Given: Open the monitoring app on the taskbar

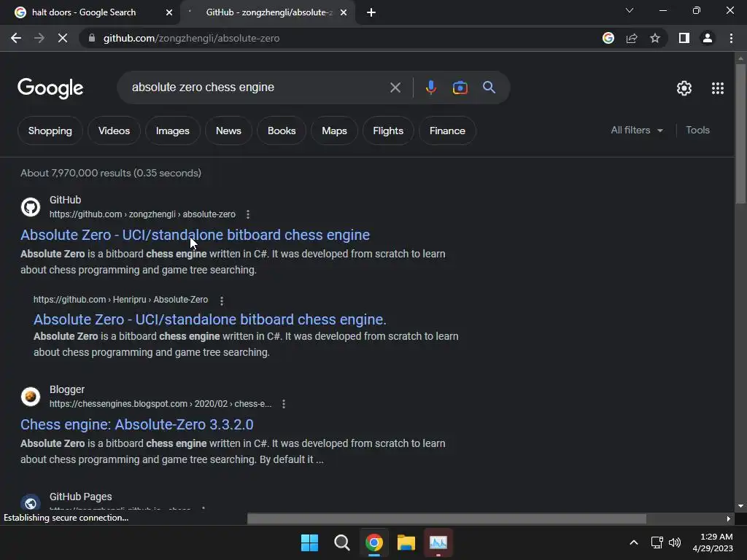Looking at the screenshot, I should click(x=438, y=542).
